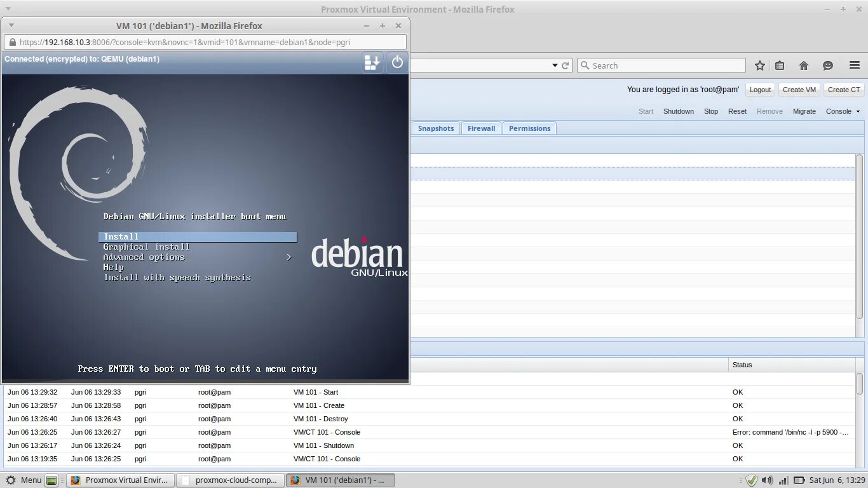Click the Migrate button
The width and height of the screenshot is (868, 488).
[804, 111]
